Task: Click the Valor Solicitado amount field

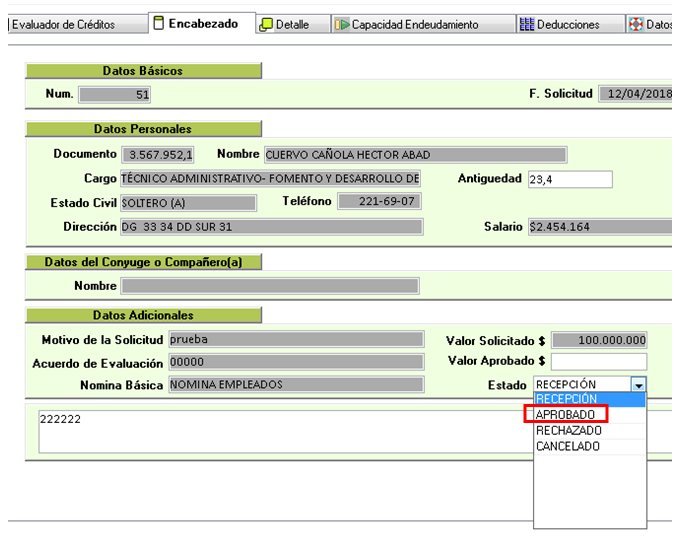Action: click(x=598, y=340)
